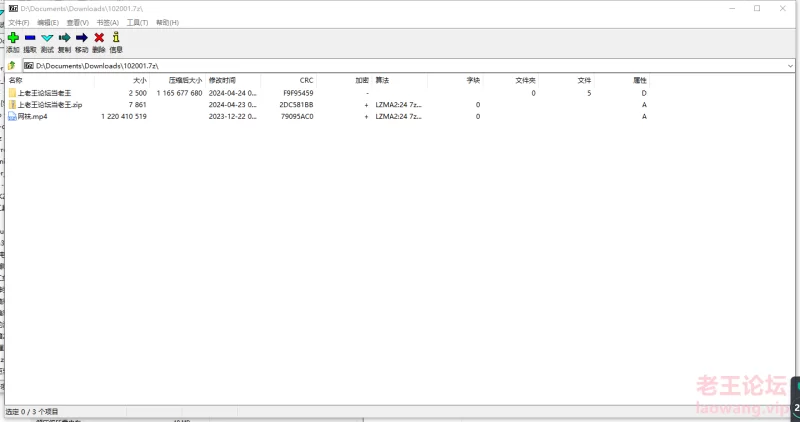The image size is (800, 422).
Task: Open the 查看(V) menu
Action: pos(78,22)
